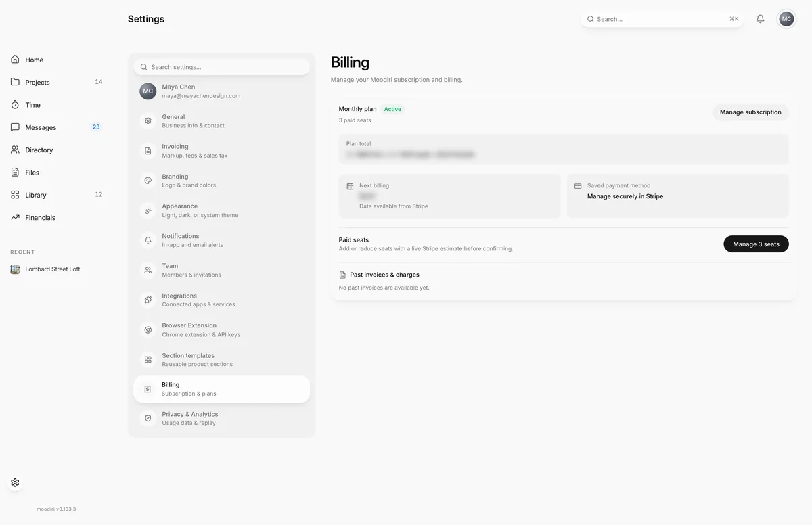Click the Team members icon
The image size is (812, 525).
pos(148,270)
